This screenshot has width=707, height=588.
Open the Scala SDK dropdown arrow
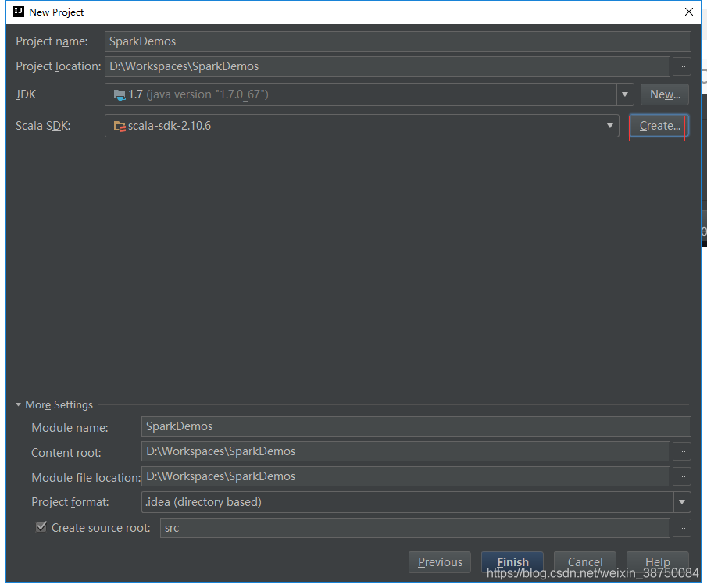coord(610,126)
